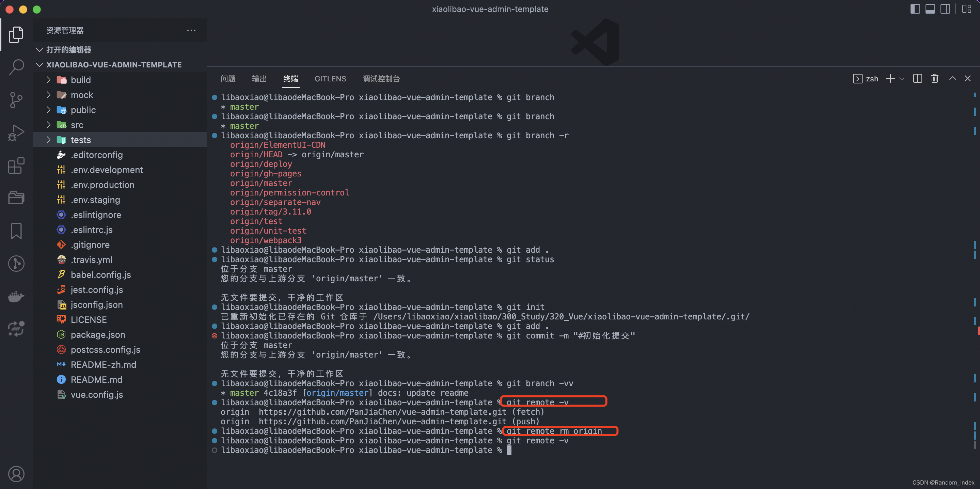Image resolution: width=980 pixels, height=489 pixels.
Task: Open the .env.staging file
Action: (x=120, y=200)
